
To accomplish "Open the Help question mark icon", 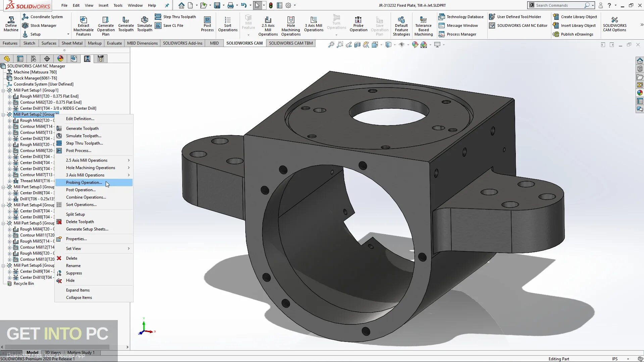I will [x=609, y=5].
